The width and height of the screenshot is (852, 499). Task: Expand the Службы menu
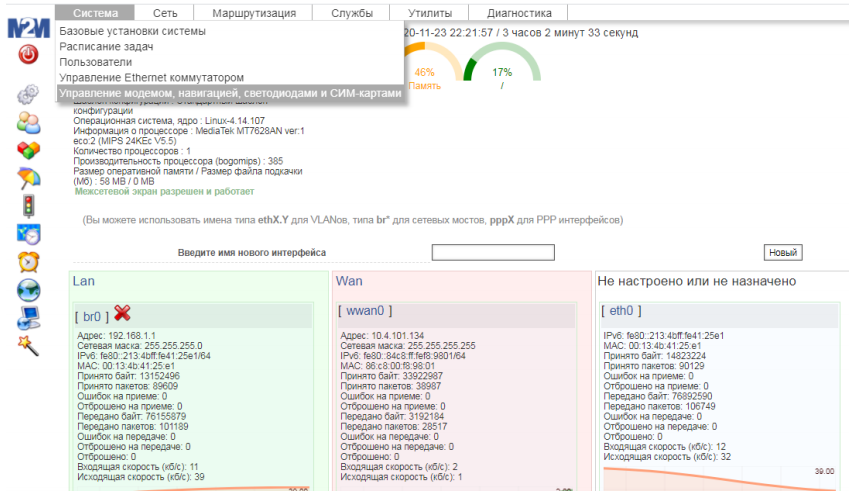pyautogui.click(x=353, y=13)
